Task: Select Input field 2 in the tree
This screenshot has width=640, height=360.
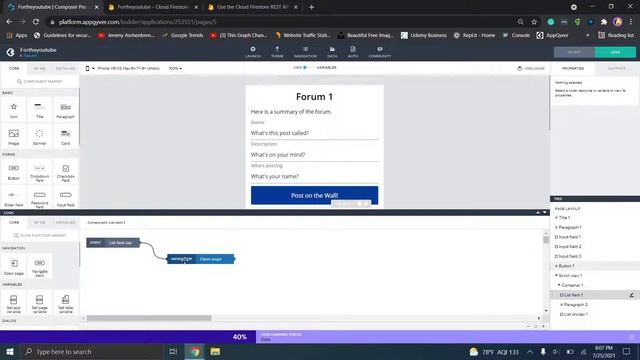Action: (569, 247)
